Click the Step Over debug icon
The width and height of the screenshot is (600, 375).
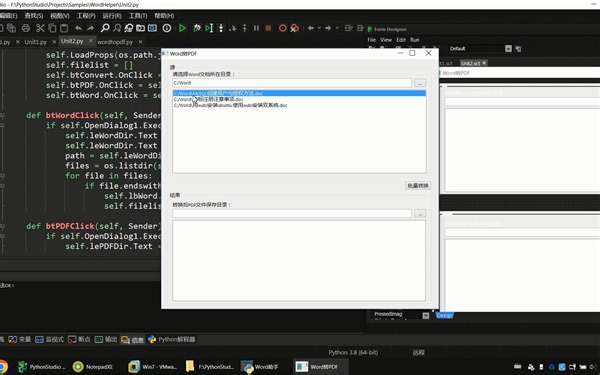coord(232,28)
